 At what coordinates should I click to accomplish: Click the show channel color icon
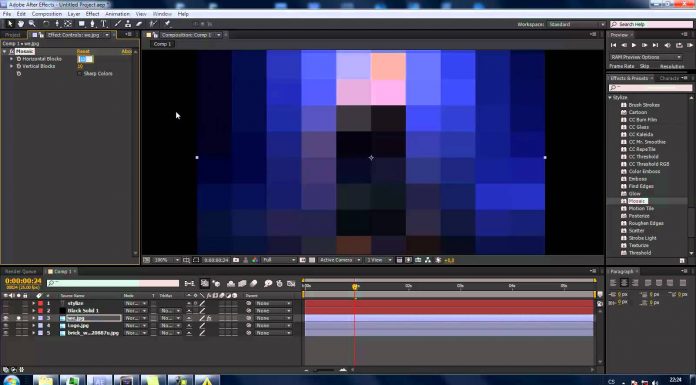point(255,260)
